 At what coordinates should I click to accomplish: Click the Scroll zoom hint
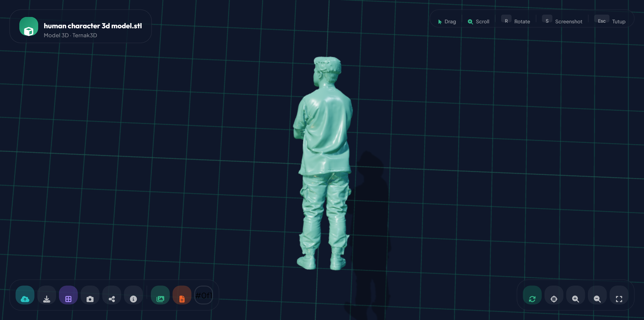click(x=479, y=21)
